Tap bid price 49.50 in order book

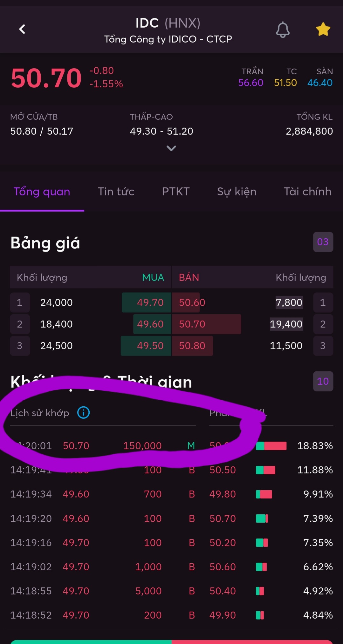(150, 346)
